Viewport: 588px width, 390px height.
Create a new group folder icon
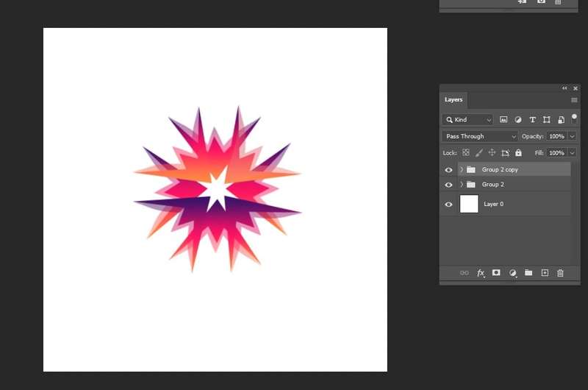(x=528, y=272)
